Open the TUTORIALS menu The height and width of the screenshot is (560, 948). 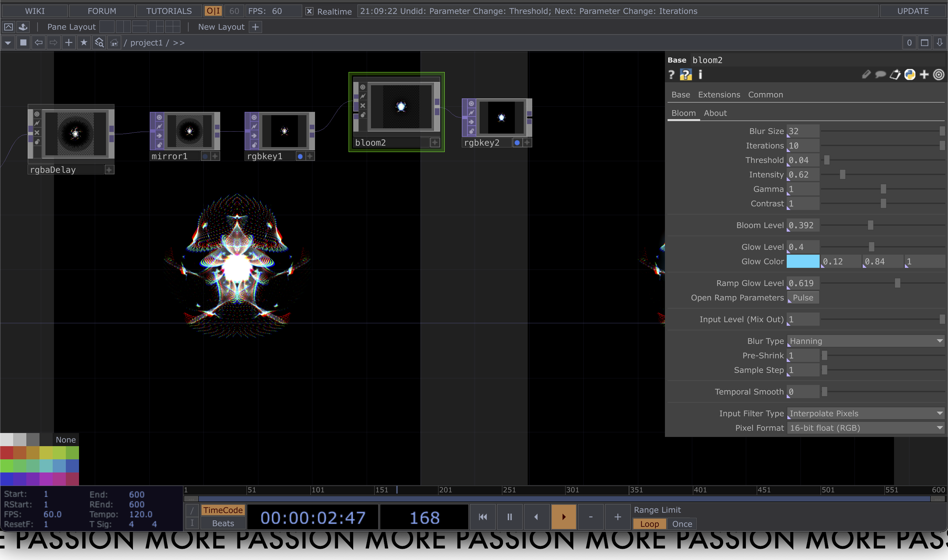[169, 11]
